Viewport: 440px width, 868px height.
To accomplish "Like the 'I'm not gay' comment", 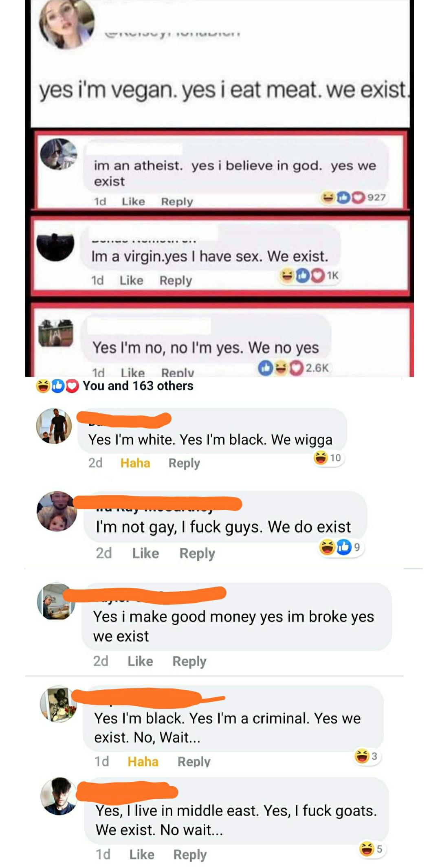I will (145, 553).
